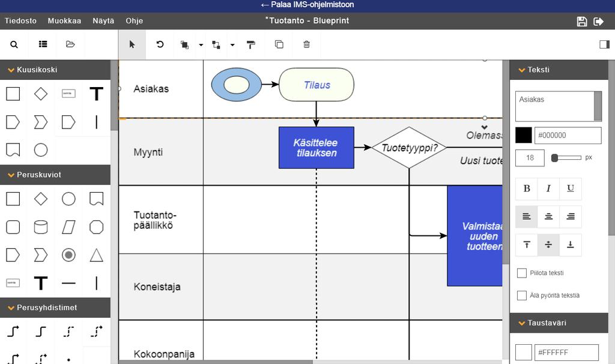The image size is (615, 364).
Task: Center text horizontally
Action: (548, 216)
